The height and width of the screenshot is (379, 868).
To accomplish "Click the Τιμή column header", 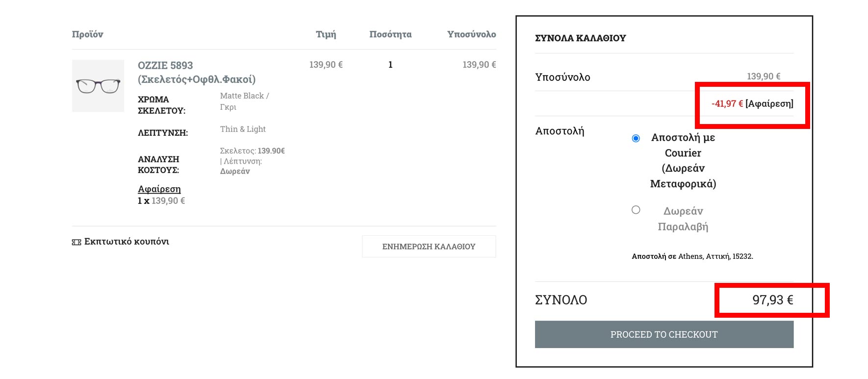I will pyautogui.click(x=326, y=34).
